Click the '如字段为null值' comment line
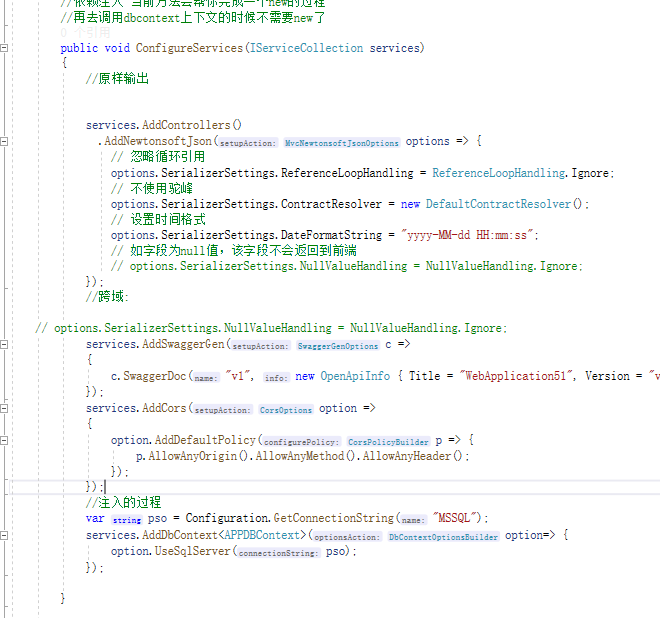The image size is (660, 618). point(234,250)
